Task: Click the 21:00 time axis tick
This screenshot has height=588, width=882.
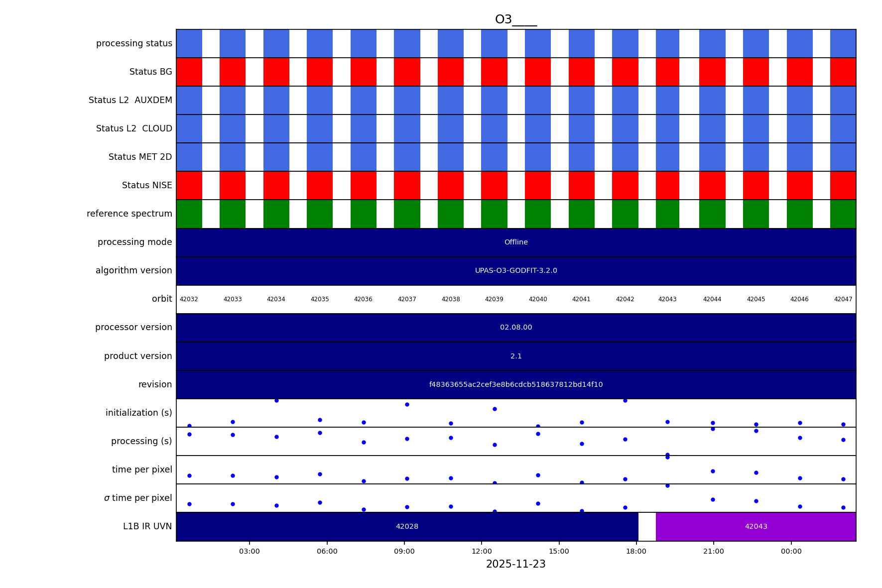Action: point(714,552)
